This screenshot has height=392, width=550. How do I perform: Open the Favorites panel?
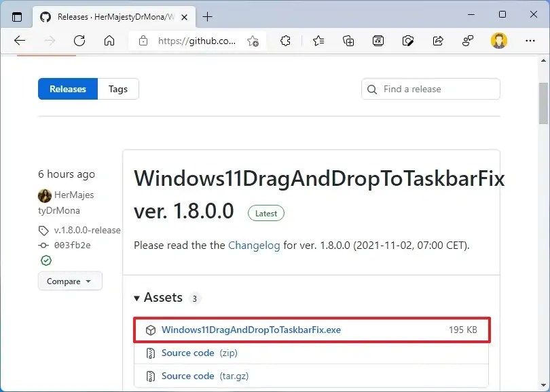click(318, 41)
